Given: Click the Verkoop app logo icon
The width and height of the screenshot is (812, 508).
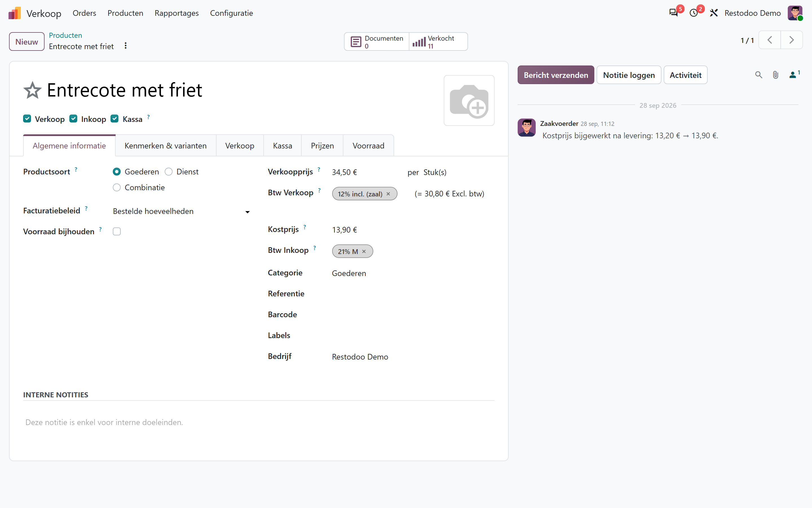Looking at the screenshot, I should [14, 13].
